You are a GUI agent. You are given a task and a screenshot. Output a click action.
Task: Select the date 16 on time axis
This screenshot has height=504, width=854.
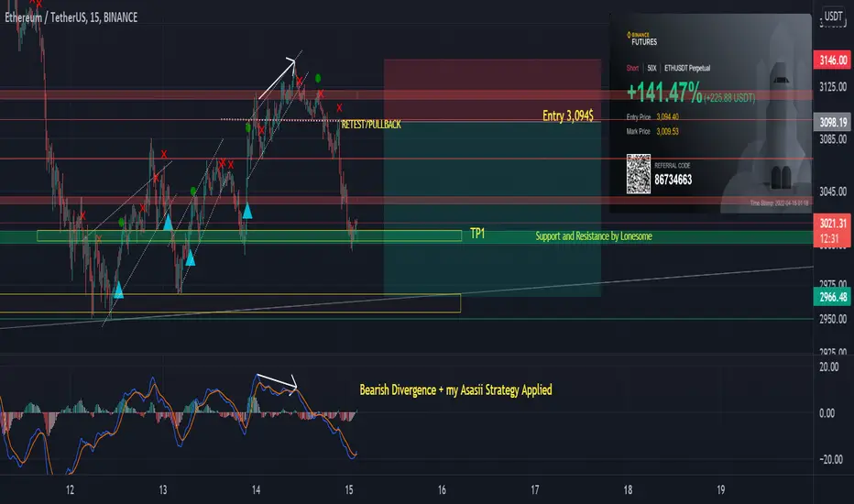[442, 490]
